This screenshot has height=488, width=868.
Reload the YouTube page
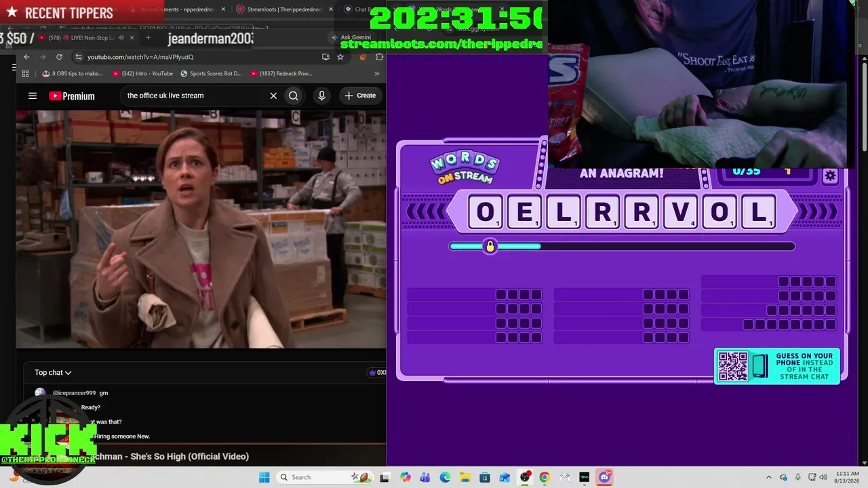[x=59, y=57]
